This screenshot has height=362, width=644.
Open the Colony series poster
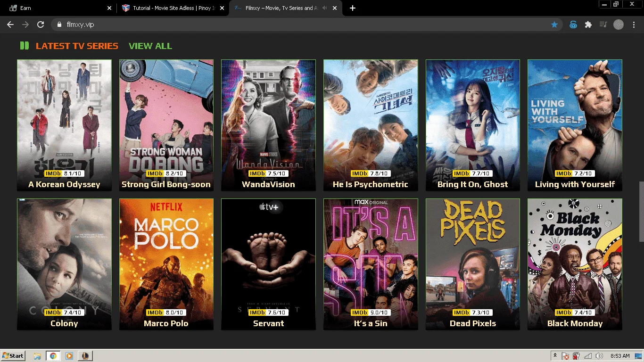tap(64, 264)
